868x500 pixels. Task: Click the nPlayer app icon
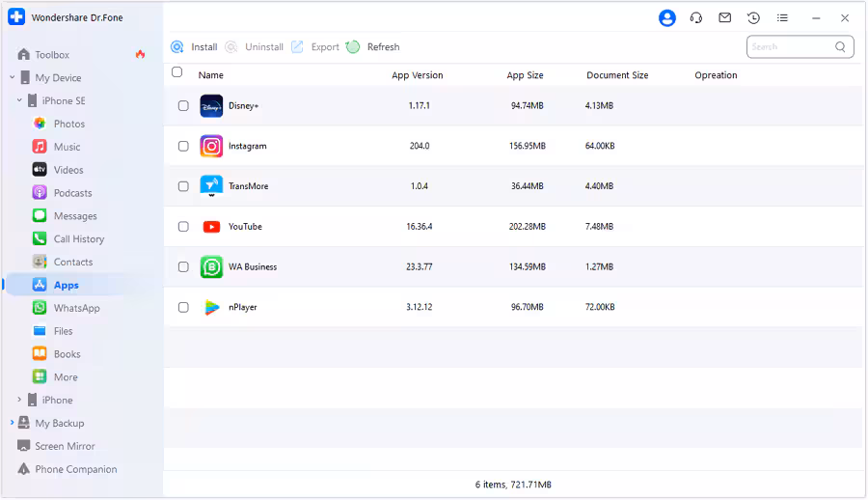click(x=211, y=307)
